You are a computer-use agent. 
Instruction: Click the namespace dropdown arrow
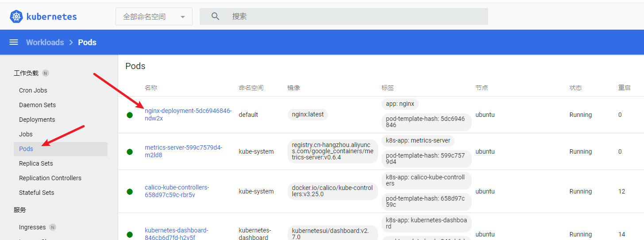click(x=183, y=17)
